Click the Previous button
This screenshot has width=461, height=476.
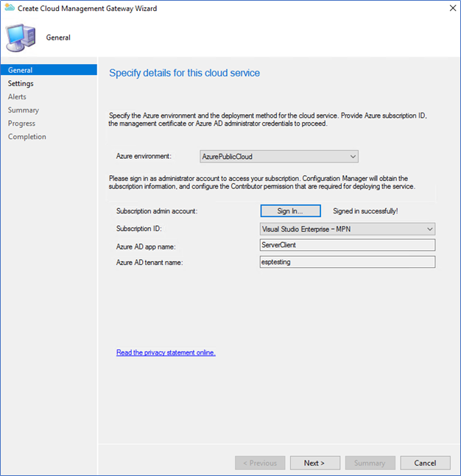(260, 463)
